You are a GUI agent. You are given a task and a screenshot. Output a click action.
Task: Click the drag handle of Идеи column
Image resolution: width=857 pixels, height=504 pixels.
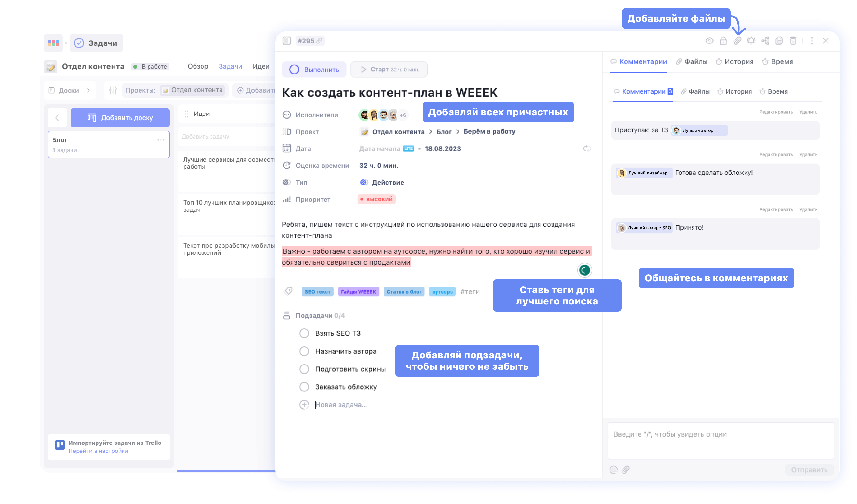point(186,114)
